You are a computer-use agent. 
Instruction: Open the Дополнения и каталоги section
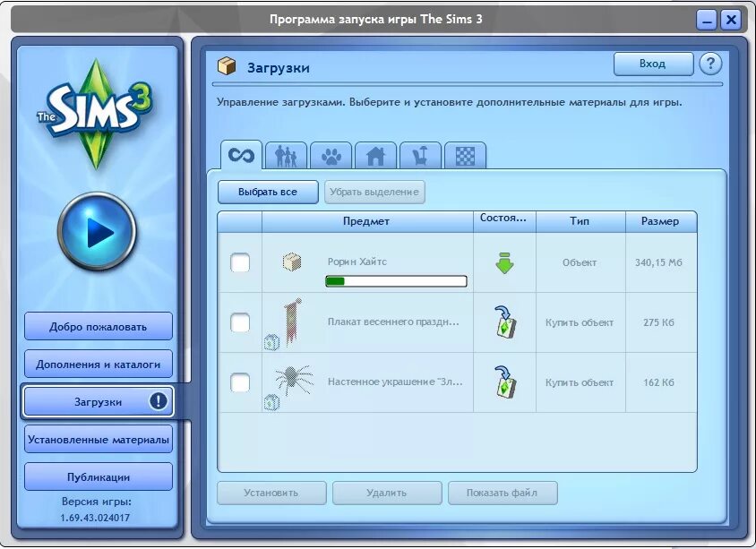99,364
